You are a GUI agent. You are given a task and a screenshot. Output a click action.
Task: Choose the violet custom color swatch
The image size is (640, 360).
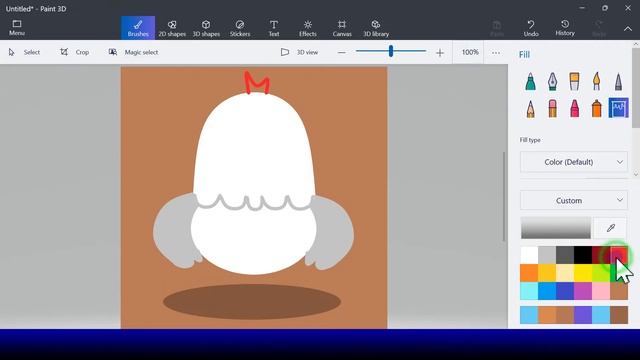pos(583,315)
